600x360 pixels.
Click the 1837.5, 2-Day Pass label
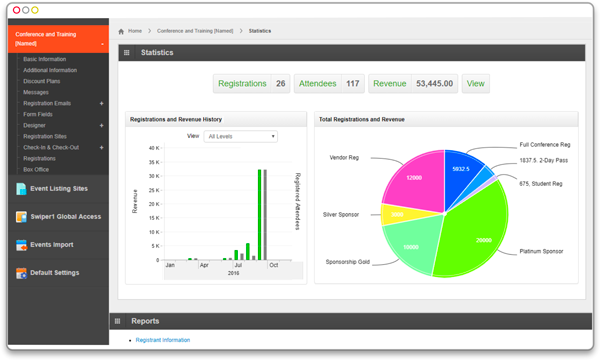point(543,161)
